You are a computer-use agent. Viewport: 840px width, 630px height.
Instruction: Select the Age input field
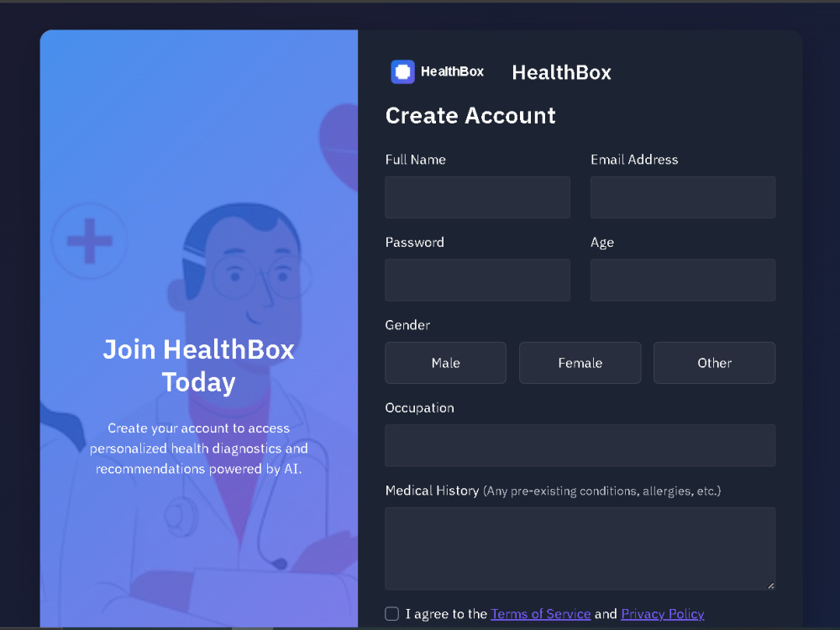click(x=682, y=280)
